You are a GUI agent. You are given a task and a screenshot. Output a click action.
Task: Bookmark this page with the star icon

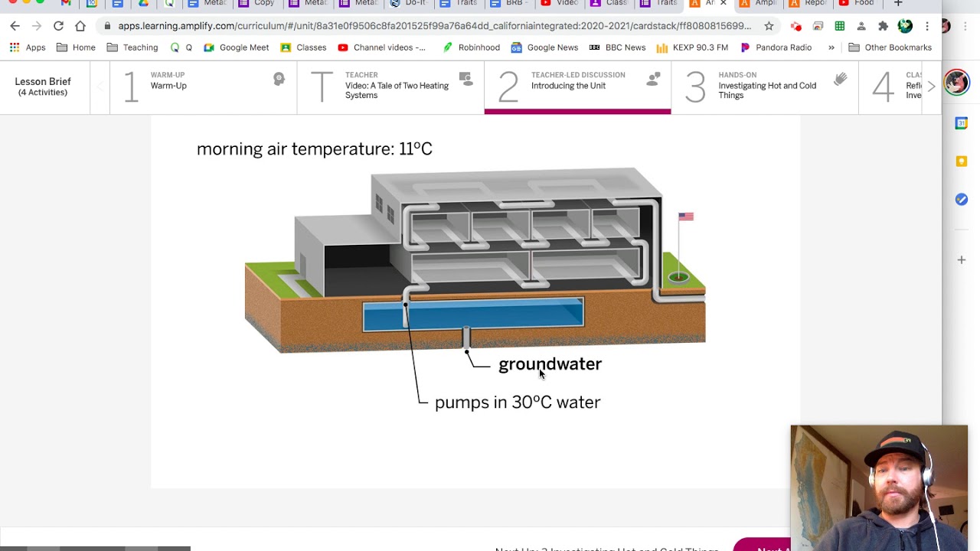point(769,26)
